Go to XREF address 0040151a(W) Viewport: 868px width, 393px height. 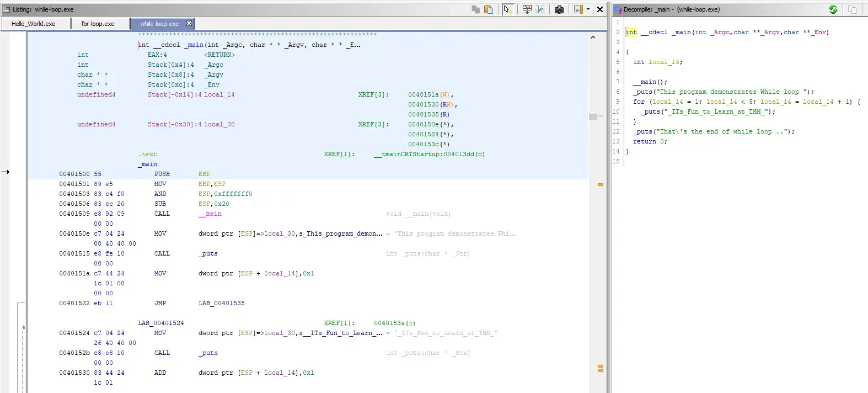[431, 94]
